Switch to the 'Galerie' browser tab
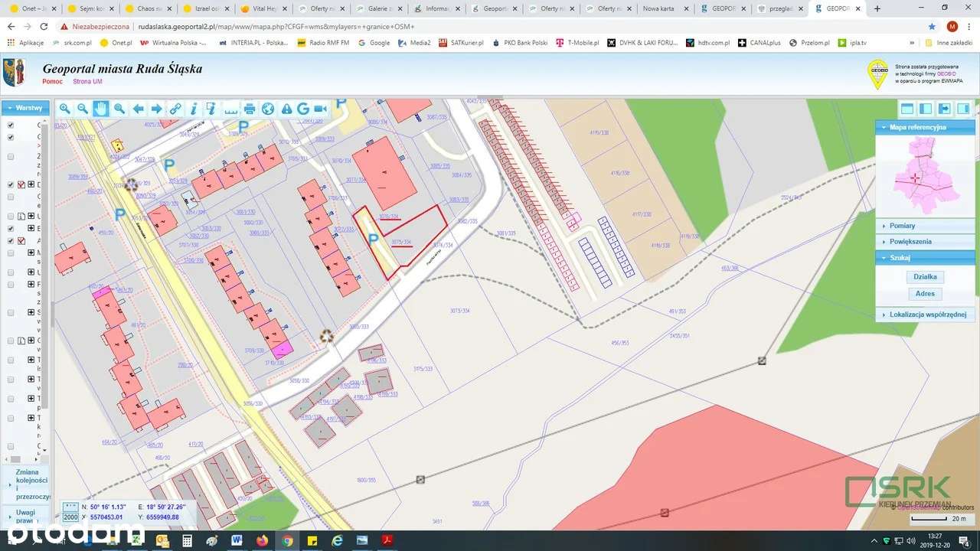 click(378, 8)
